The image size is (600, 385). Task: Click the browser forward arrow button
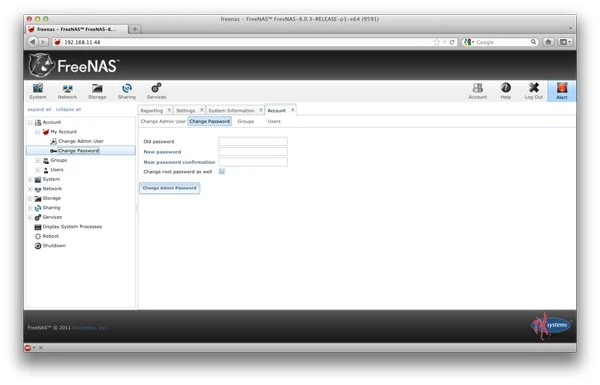pos(44,42)
